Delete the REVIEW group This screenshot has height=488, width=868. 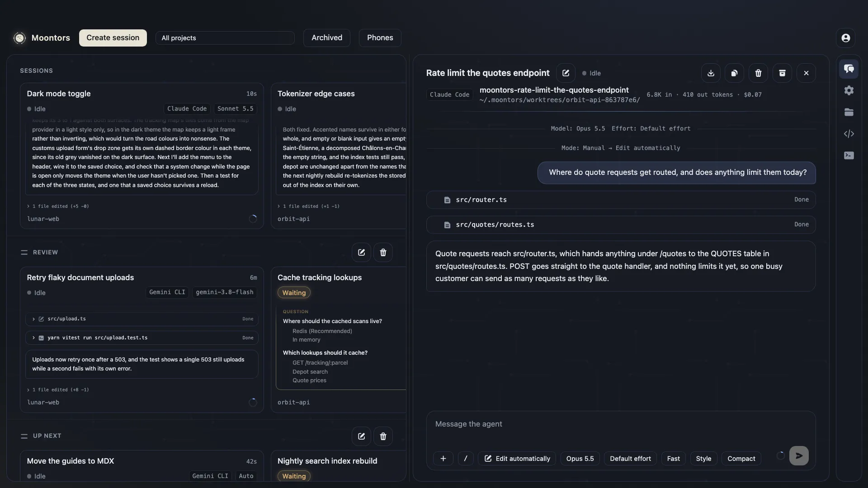(383, 253)
